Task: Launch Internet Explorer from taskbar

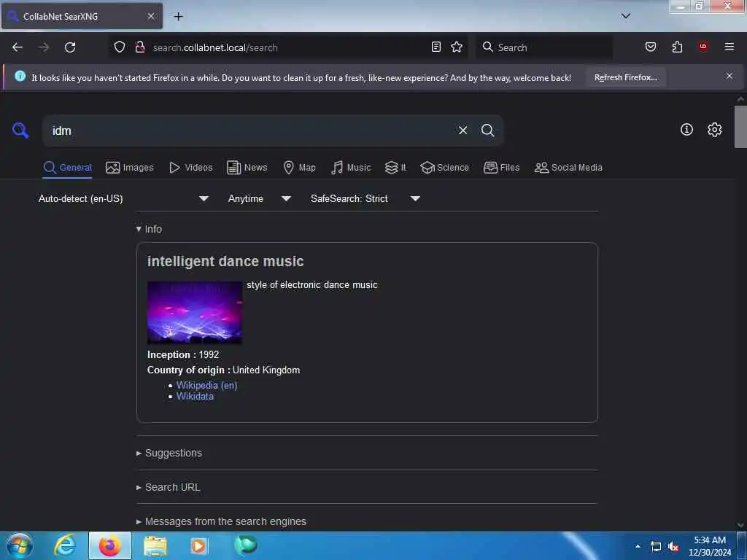Action: point(65,545)
